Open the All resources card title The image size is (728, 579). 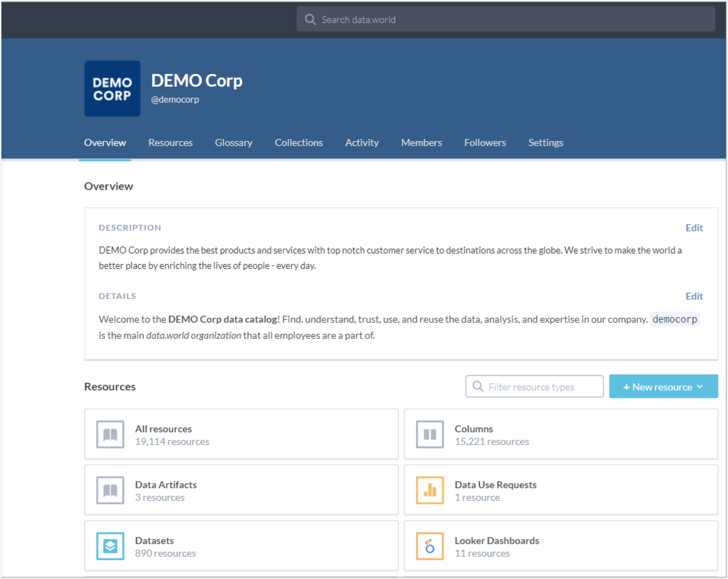164,429
